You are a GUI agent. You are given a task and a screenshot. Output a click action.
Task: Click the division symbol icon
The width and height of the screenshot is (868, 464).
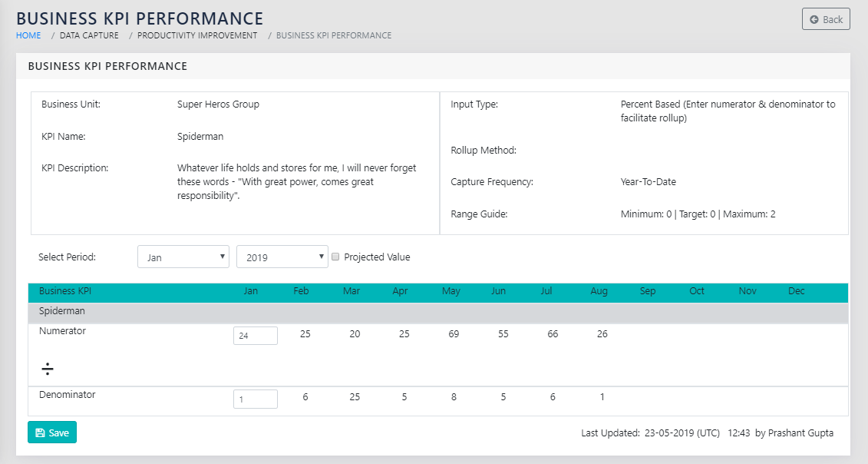(48, 370)
